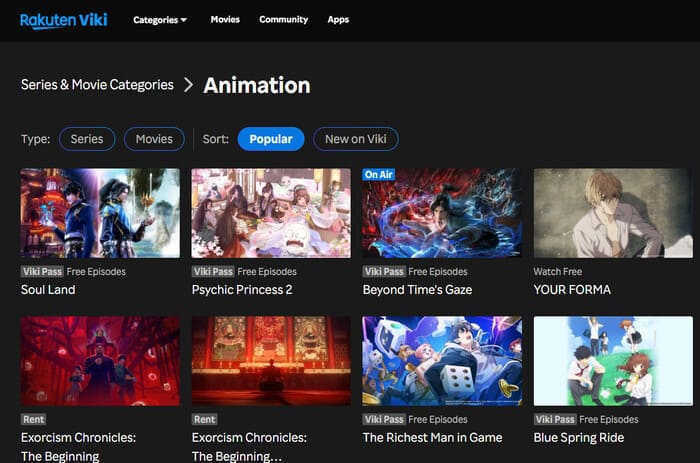The image size is (700, 463).
Task: Open the Blue Spring Ride thumbnail
Action: (x=613, y=361)
